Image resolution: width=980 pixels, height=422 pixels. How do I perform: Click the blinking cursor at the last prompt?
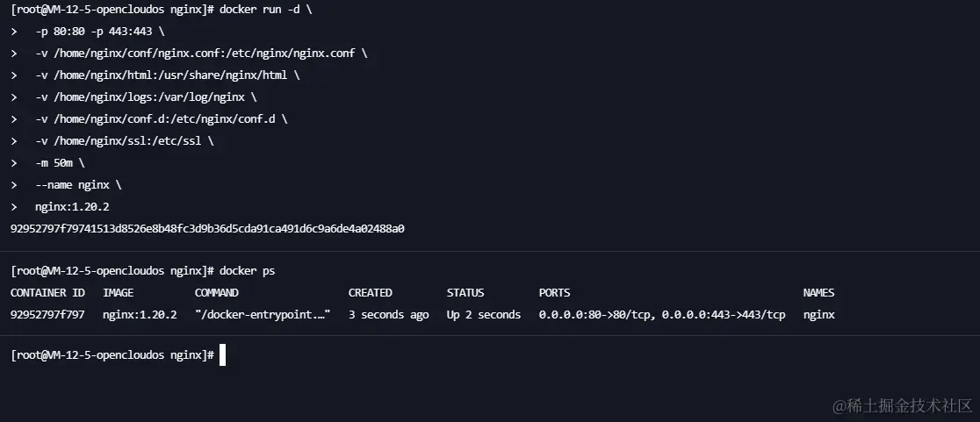(222, 355)
